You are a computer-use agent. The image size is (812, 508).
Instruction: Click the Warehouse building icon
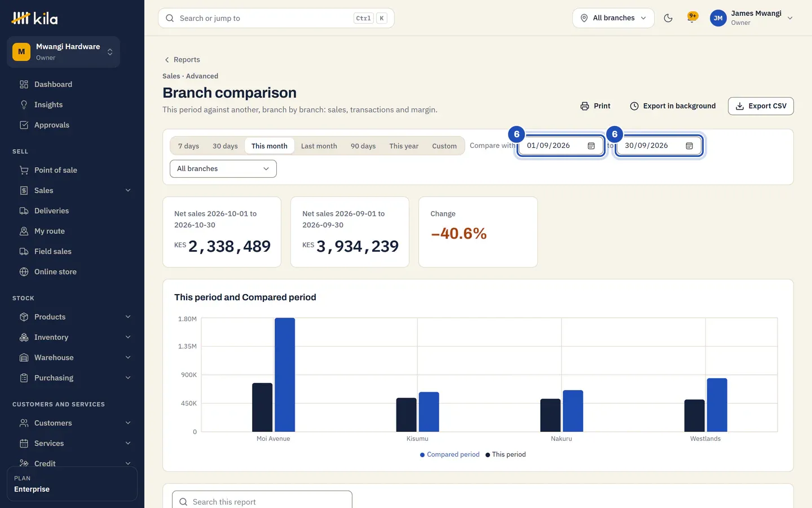click(24, 357)
